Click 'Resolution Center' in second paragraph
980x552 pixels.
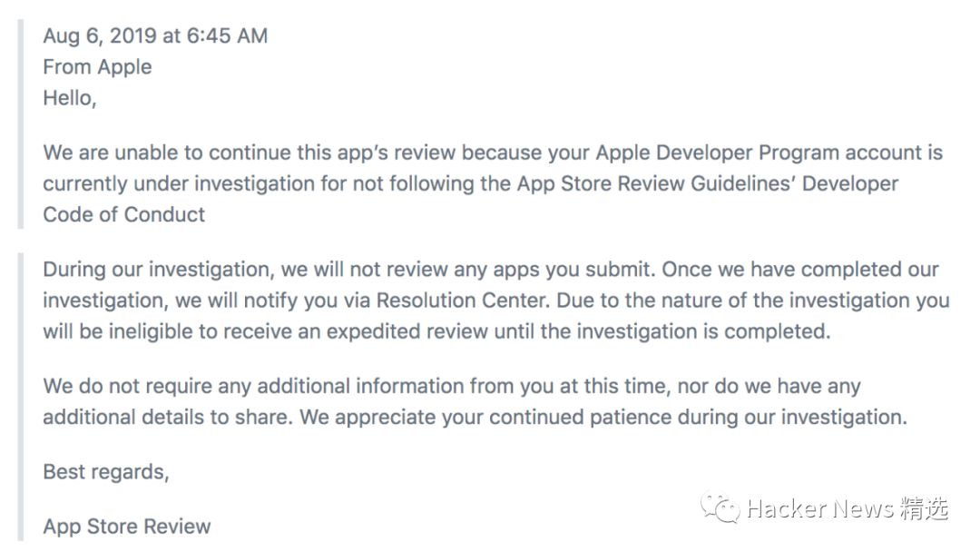[x=463, y=301]
